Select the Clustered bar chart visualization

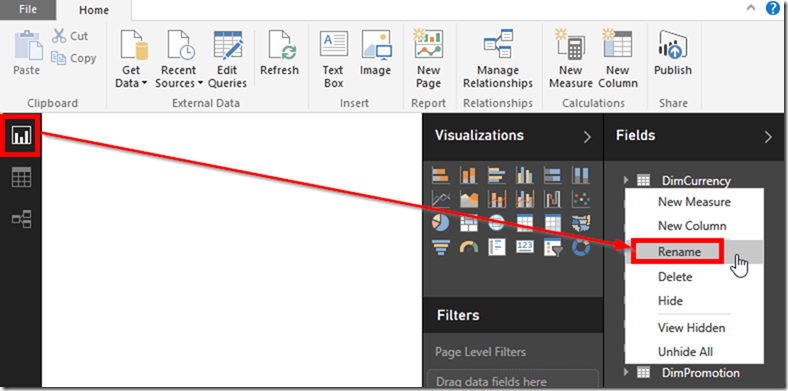(x=497, y=175)
